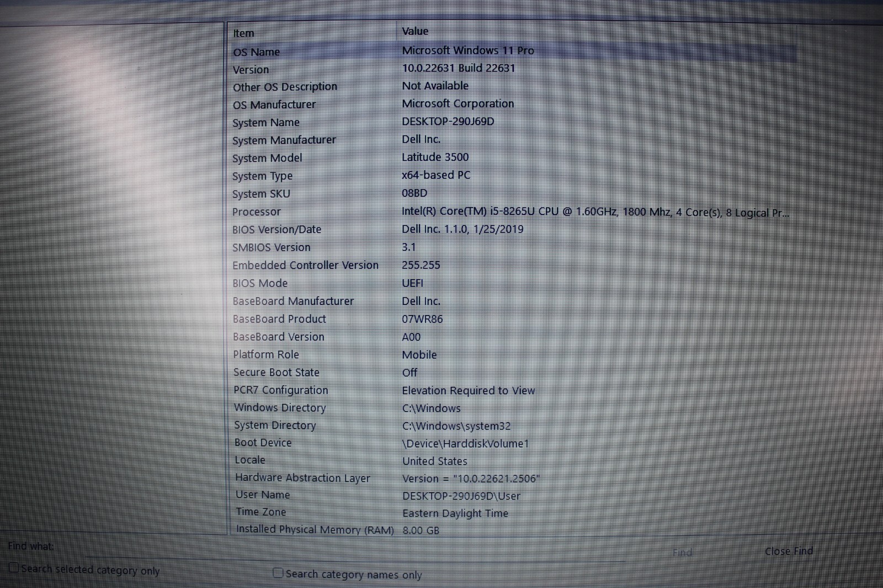Image resolution: width=883 pixels, height=588 pixels.
Task: Select the SMBIOS Version row
Action: click(x=271, y=247)
